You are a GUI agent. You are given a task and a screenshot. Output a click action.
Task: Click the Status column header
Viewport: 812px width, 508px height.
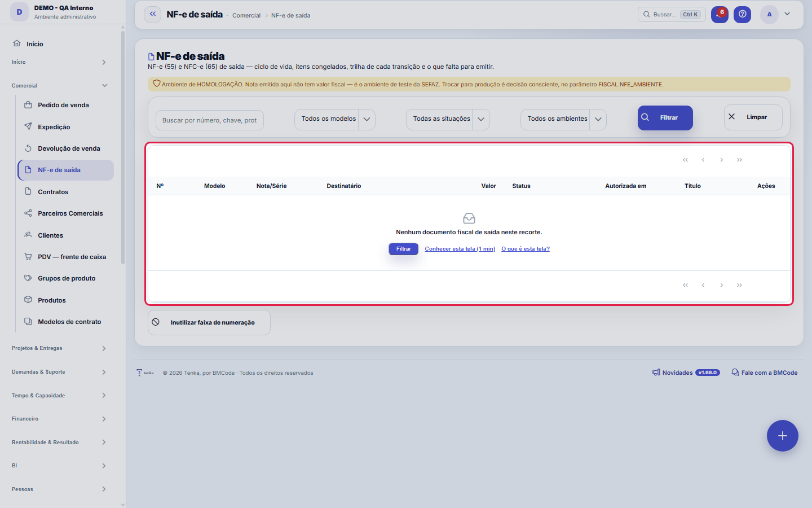pos(521,186)
